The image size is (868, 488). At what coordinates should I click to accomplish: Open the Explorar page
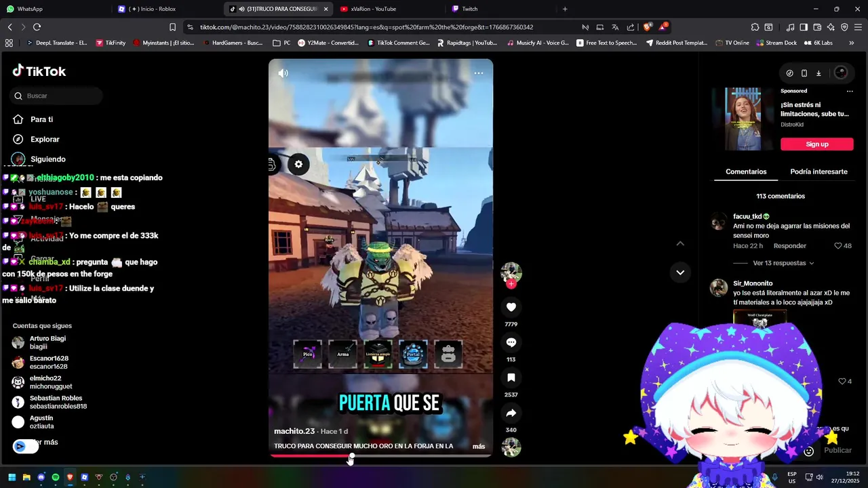pyautogui.click(x=45, y=139)
